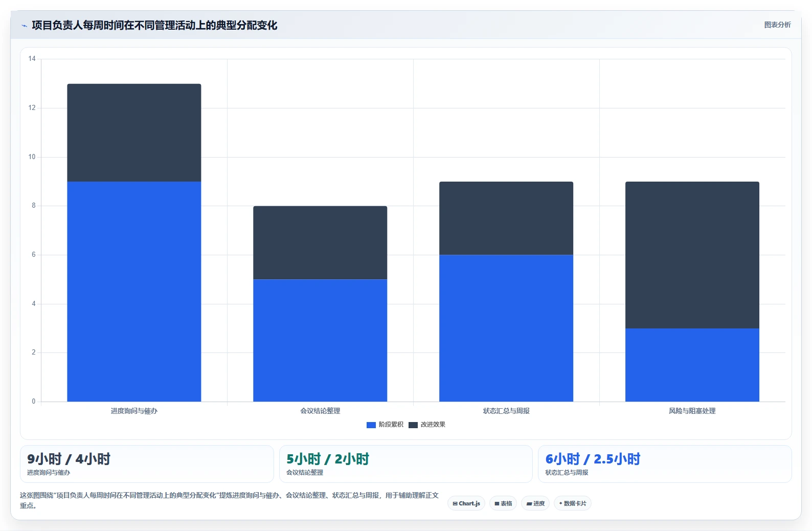Viewport: 812px width, 531px height.
Task: Click the y-axis value 10
Action: [32, 157]
